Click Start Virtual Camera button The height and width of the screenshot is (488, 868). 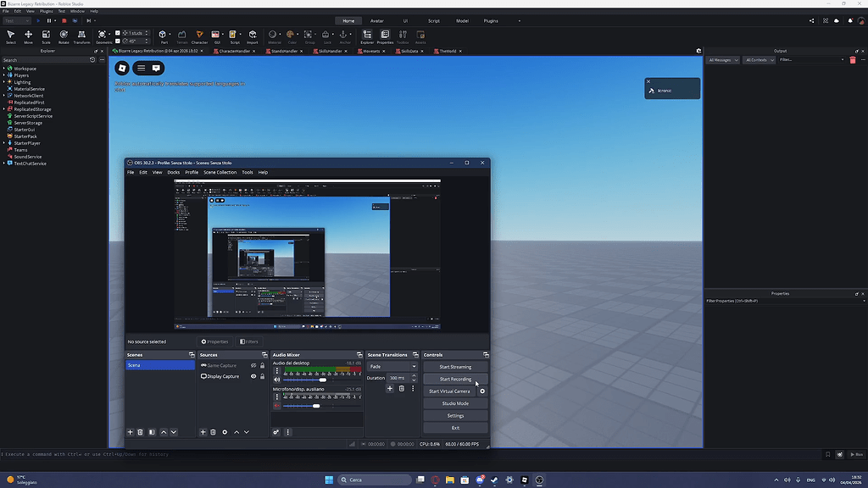[x=449, y=391]
